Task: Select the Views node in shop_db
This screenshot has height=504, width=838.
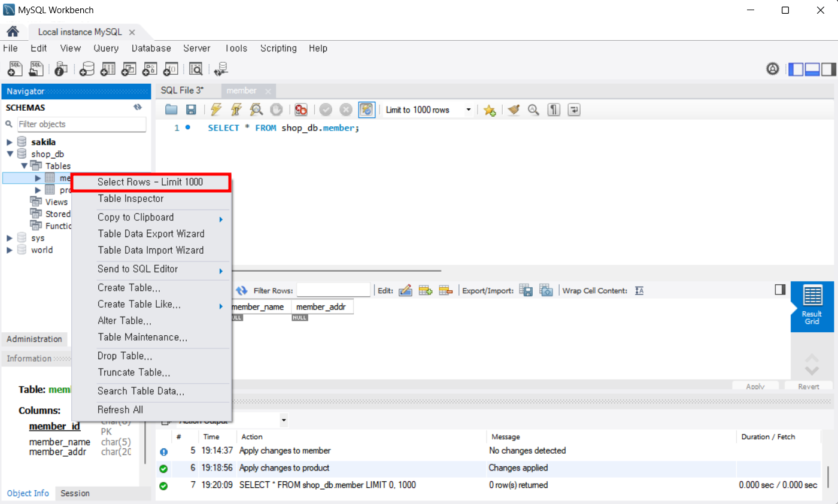Action: (56, 202)
